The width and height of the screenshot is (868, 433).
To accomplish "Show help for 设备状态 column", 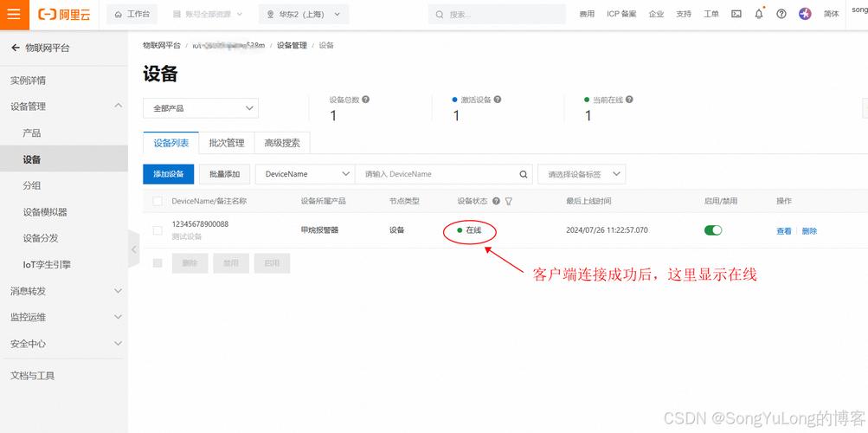I will (496, 201).
